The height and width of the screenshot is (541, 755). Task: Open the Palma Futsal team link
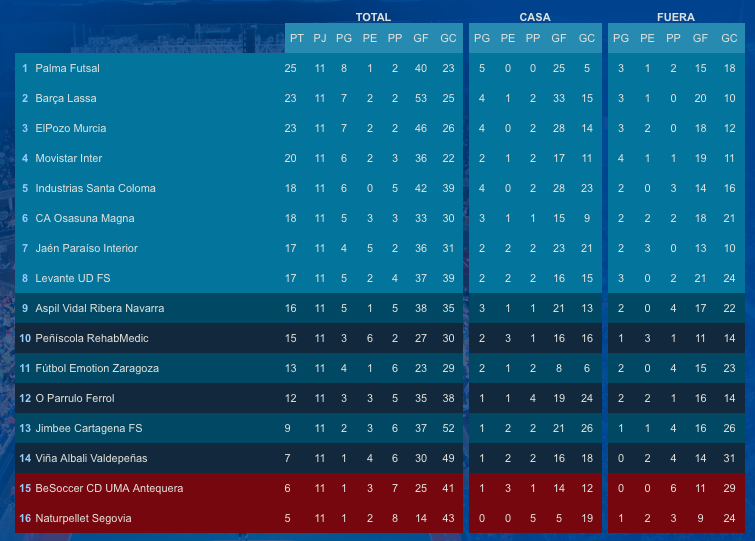coord(67,68)
